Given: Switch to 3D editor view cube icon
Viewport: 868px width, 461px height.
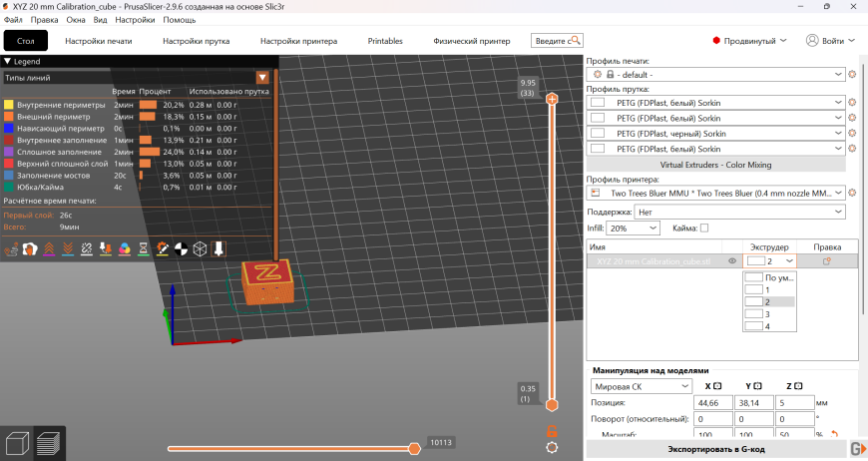Looking at the screenshot, I should (x=17, y=444).
